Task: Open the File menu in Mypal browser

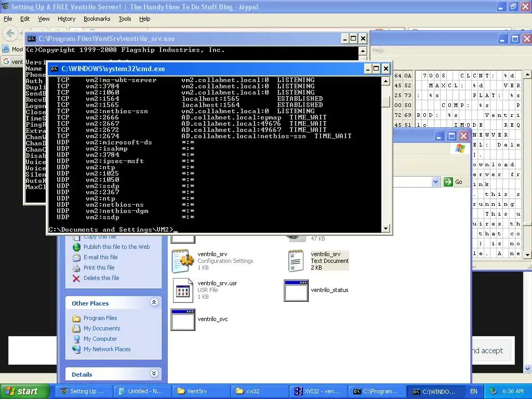Action: point(8,19)
